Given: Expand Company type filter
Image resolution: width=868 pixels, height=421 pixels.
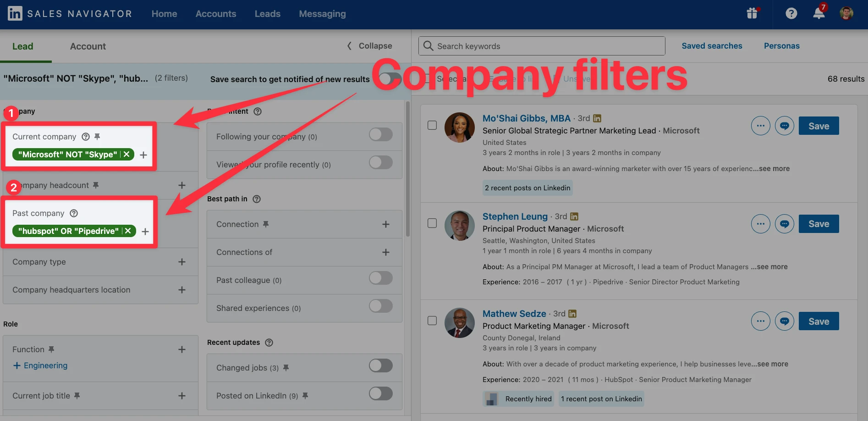Looking at the screenshot, I should (182, 262).
